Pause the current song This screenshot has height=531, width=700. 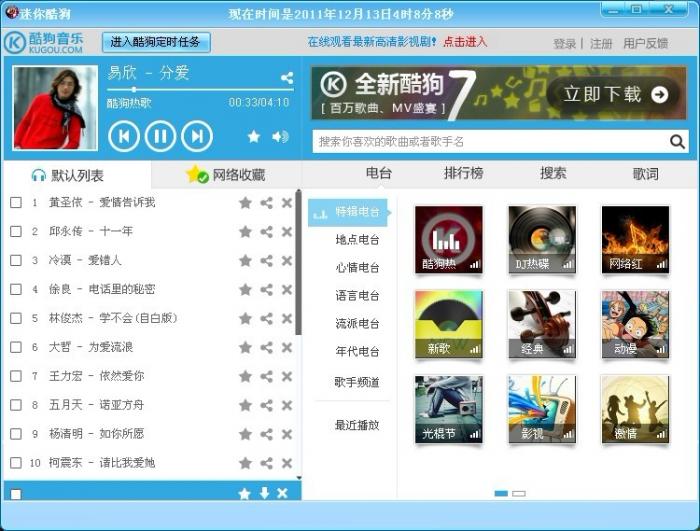coord(160,136)
